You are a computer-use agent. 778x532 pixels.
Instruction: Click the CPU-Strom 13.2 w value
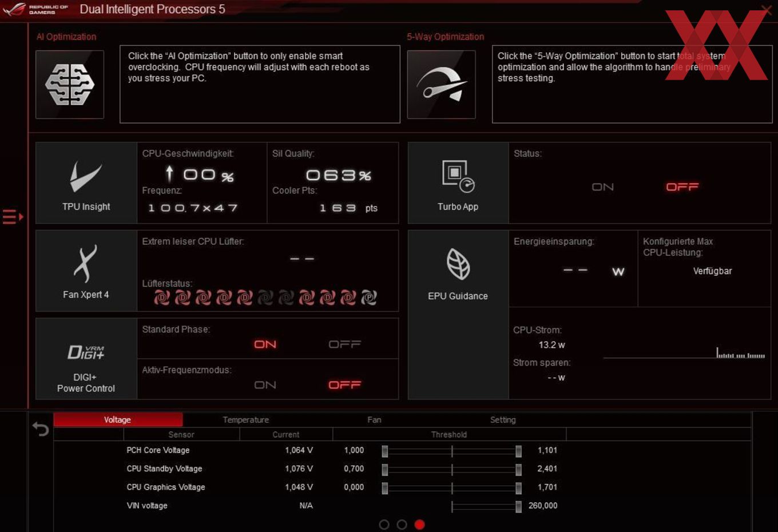551,345
